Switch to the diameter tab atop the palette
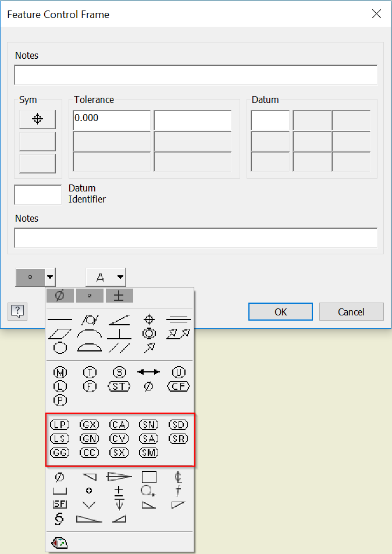The image size is (392, 554). click(59, 296)
